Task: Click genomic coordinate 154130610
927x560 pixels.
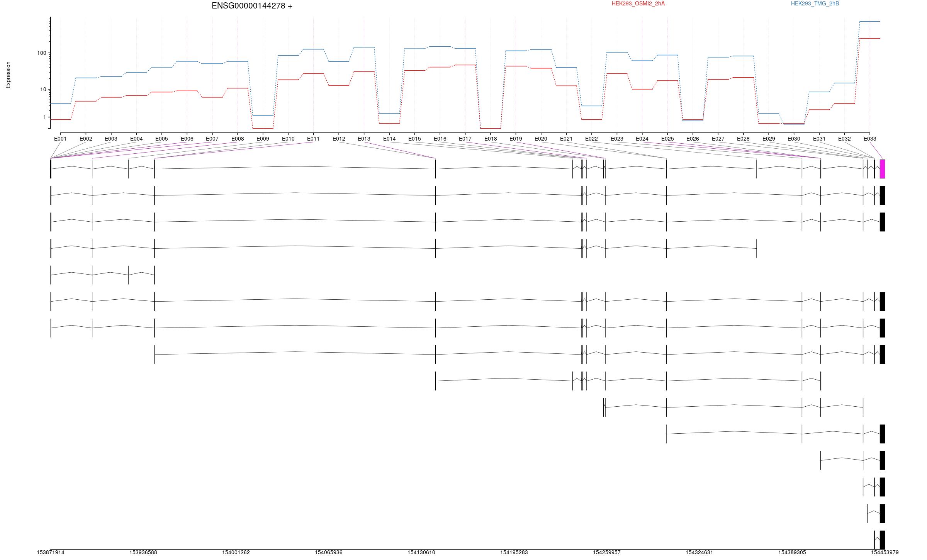Action: point(421,552)
